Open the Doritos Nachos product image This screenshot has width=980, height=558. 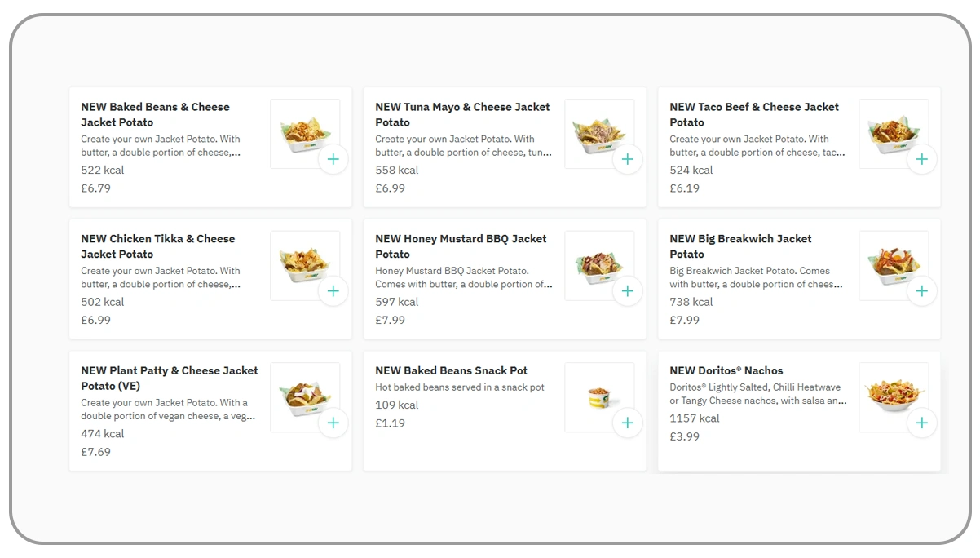click(890, 394)
